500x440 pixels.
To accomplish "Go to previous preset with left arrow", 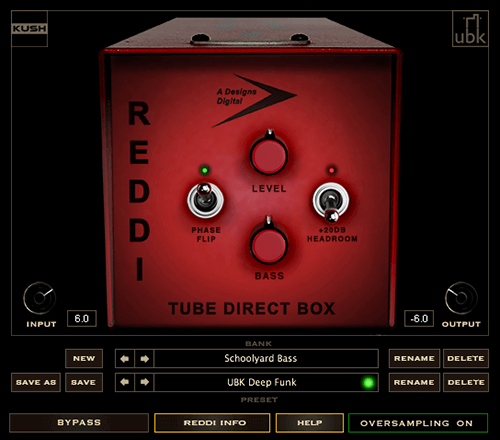I will tap(125, 382).
